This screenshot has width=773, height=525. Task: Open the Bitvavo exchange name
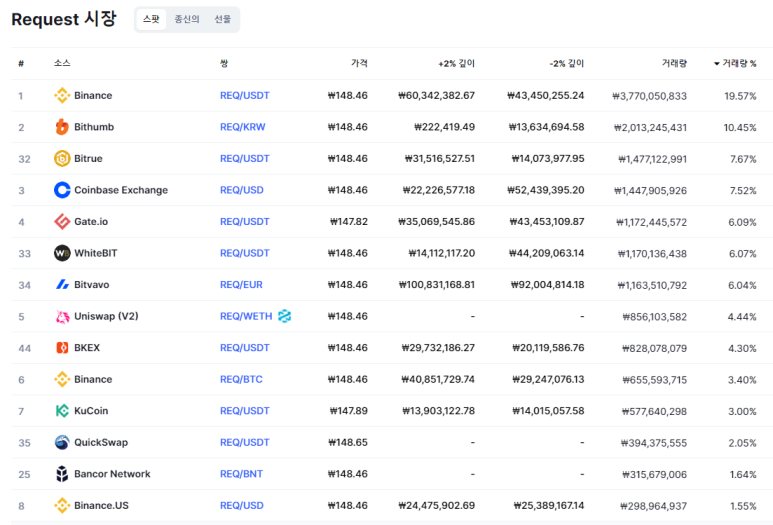tap(92, 284)
